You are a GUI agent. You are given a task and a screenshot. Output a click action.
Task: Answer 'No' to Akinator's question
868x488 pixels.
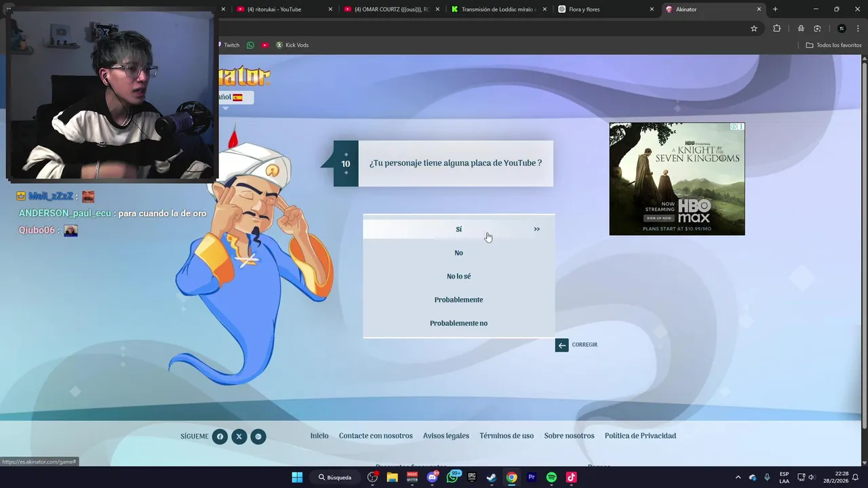[x=459, y=253]
